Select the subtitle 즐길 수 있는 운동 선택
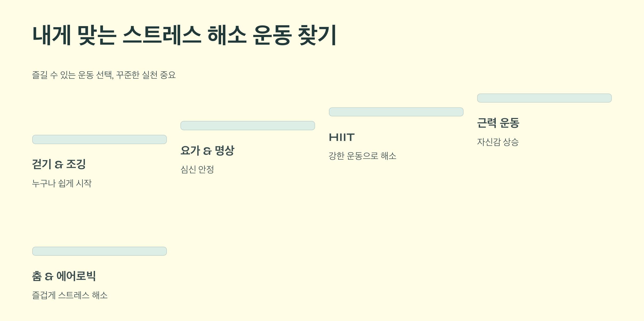The width and height of the screenshot is (644, 321). click(73, 75)
